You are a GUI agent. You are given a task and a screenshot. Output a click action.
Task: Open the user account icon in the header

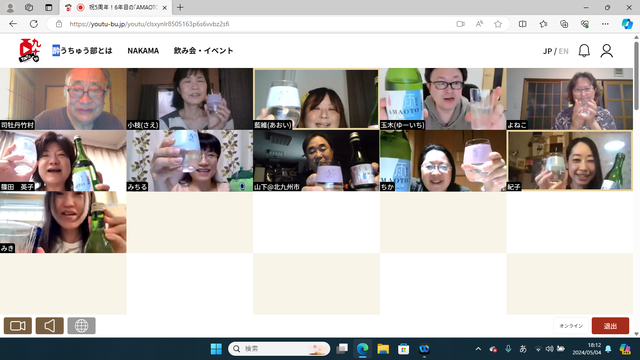pos(607,51)
